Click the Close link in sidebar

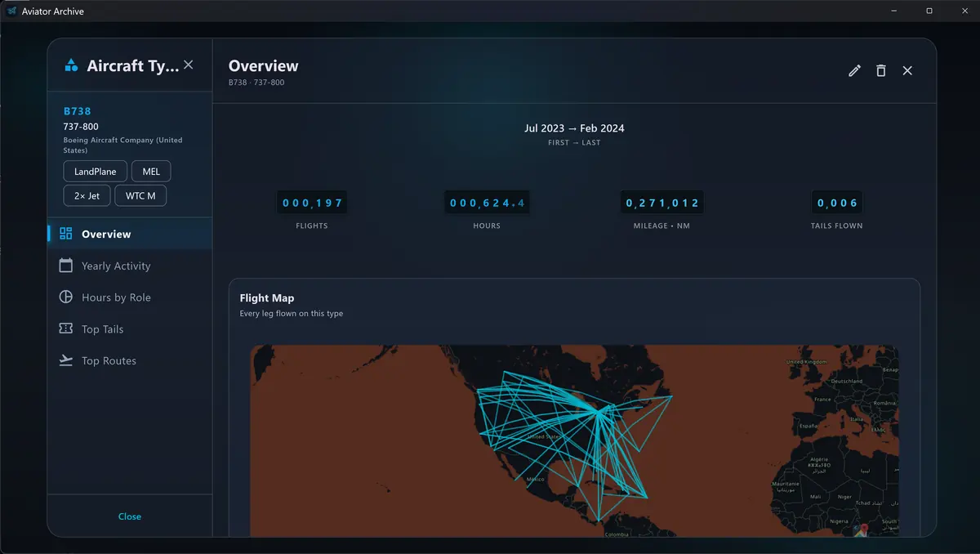point(130,516)
